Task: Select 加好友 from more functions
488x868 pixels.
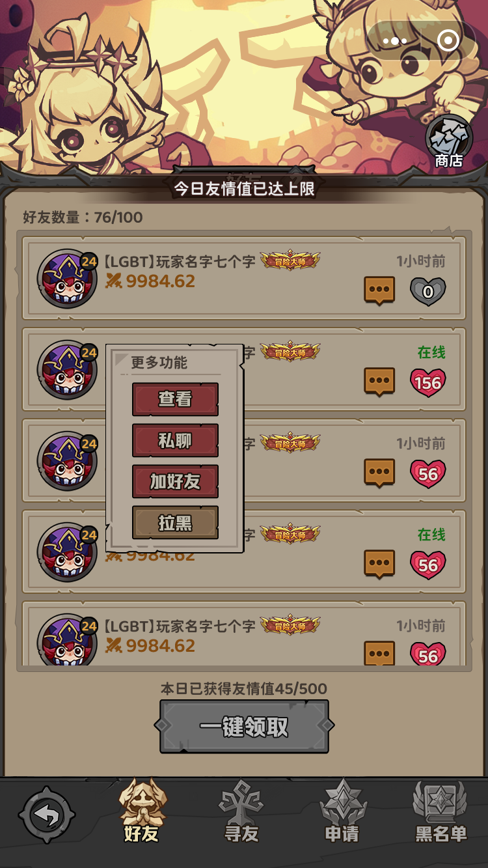Action: coord(175,482)
